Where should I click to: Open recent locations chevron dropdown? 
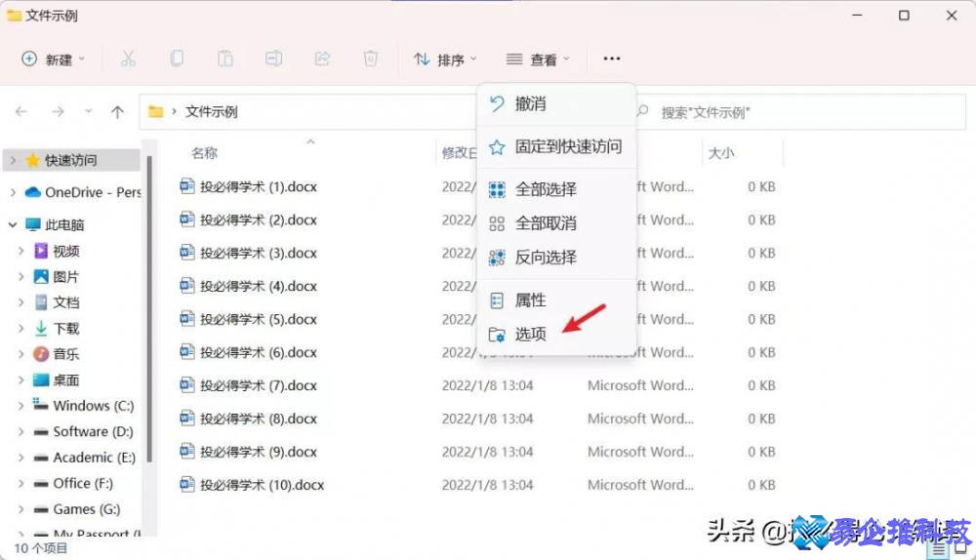[x=89, y=111]
